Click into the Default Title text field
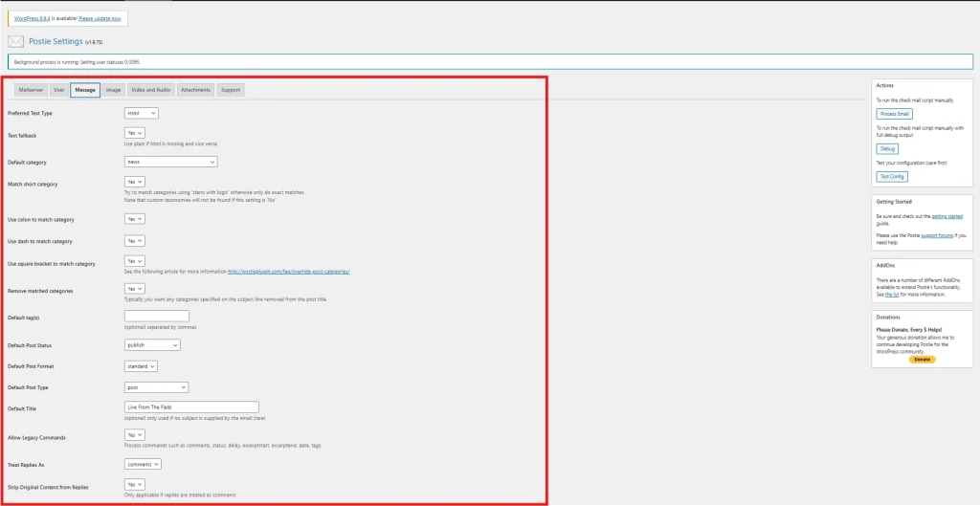 [191, 407]
